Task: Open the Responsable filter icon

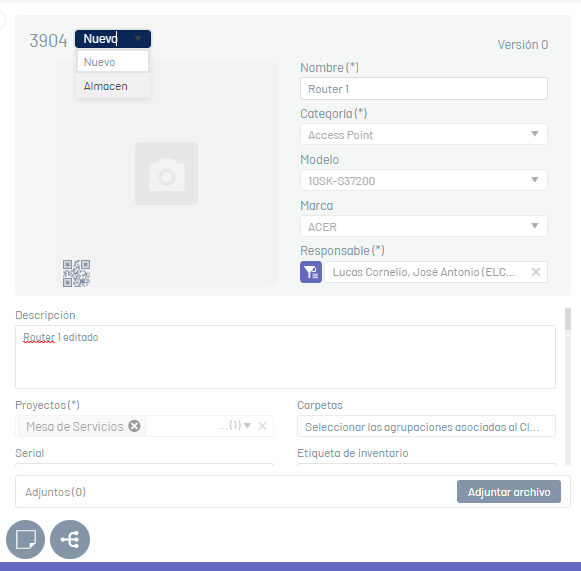Action: pos(311,272)
